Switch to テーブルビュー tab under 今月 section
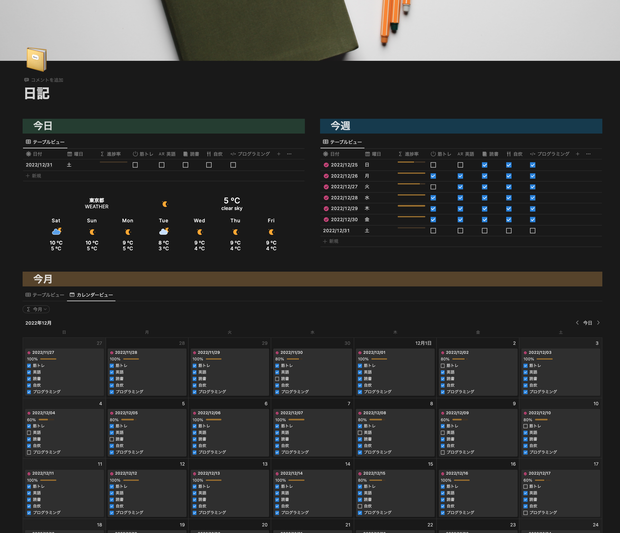This screenshot has width=620, height=533. click(45, 295)
